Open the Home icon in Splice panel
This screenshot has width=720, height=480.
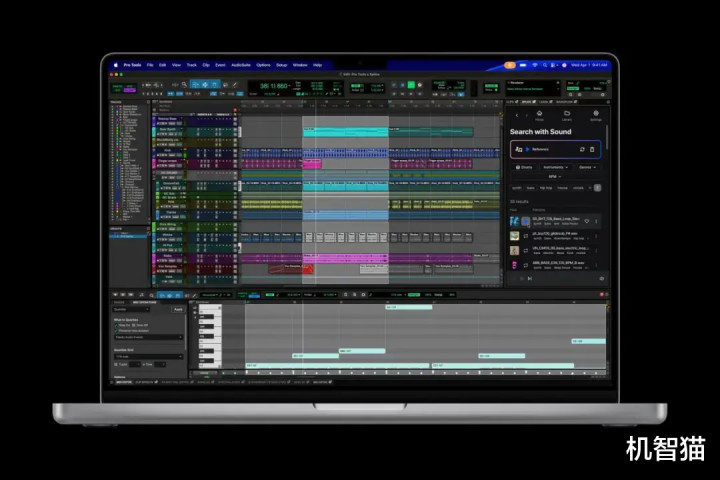(540, 113)
